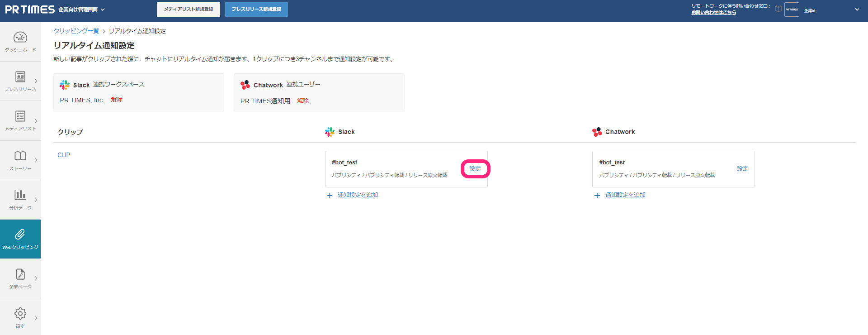Click 設定 on Slack #bot_test card
Image resolution: width=868 pixels, height=335 pixels.
pyautogui.click(x=475, y=168)
